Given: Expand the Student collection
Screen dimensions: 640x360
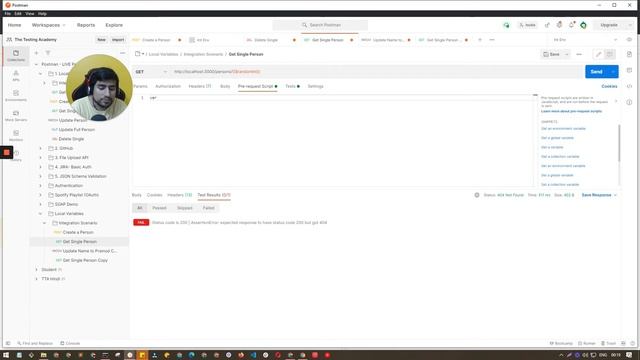Looking at the screenshot, I should (36, 269).
